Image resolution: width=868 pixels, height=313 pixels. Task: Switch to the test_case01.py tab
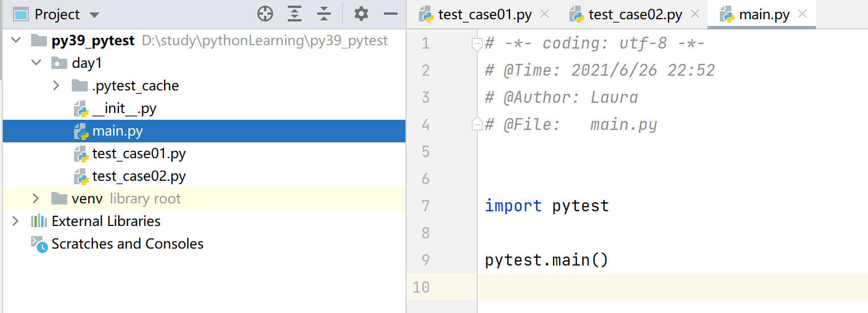tap(484, 15)
